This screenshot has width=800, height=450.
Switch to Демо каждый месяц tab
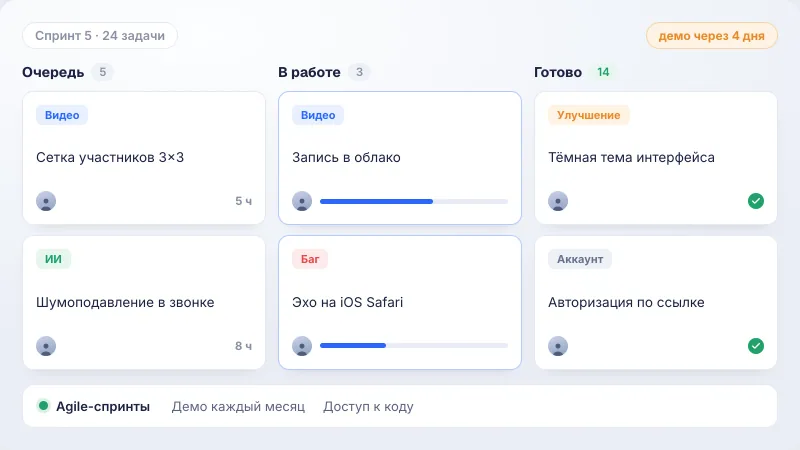point(238,407)
